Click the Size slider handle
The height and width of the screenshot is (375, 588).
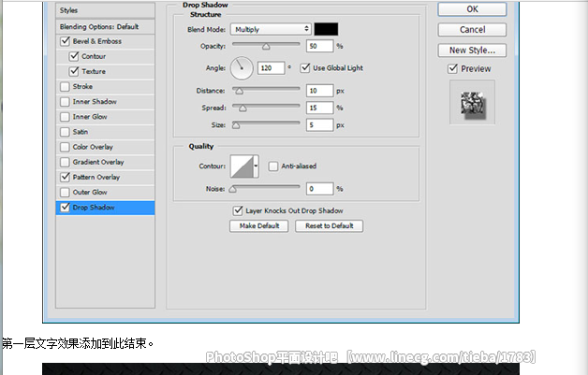pos(236,125)
